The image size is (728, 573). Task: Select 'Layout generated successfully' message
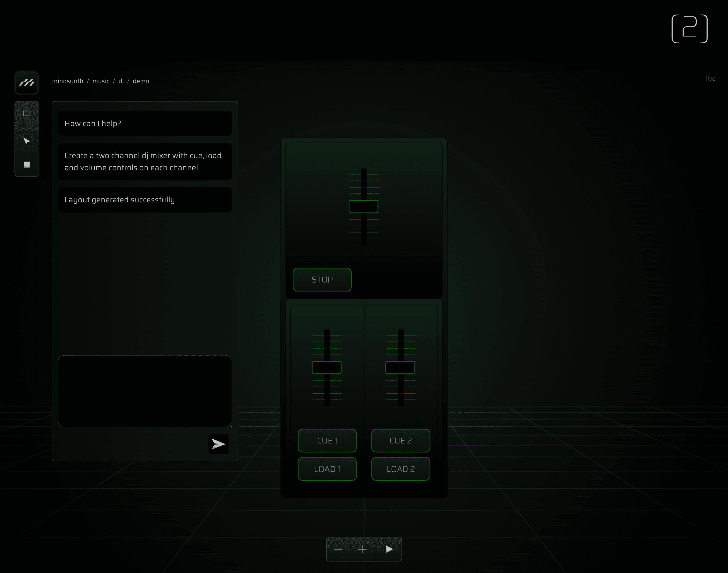pyautogui.click(x=145, y=200)
